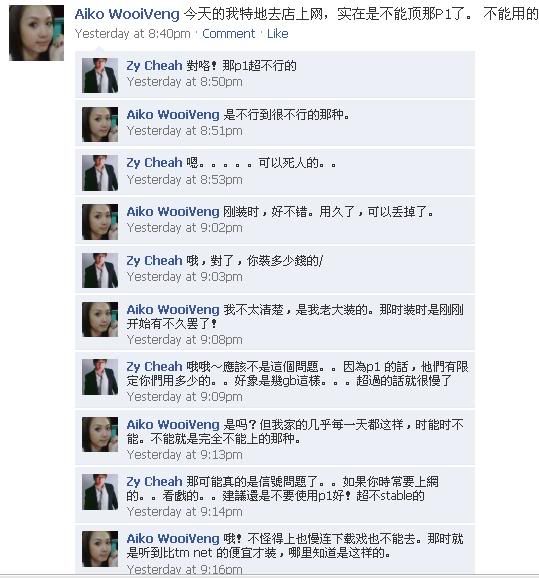
Task: Open Aiko WooiVeng name on 8:51pm comment
Action: [x=173, y=115]
